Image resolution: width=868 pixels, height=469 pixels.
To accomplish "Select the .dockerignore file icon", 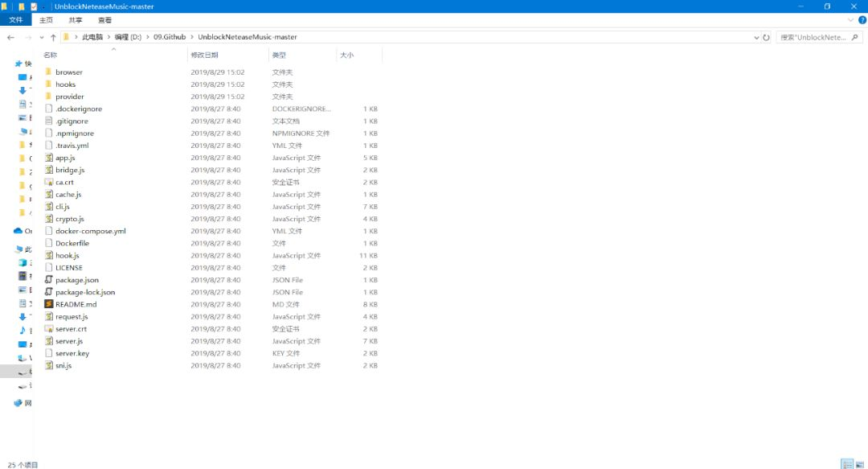I will pyautogui.click(x=49, y=109).
